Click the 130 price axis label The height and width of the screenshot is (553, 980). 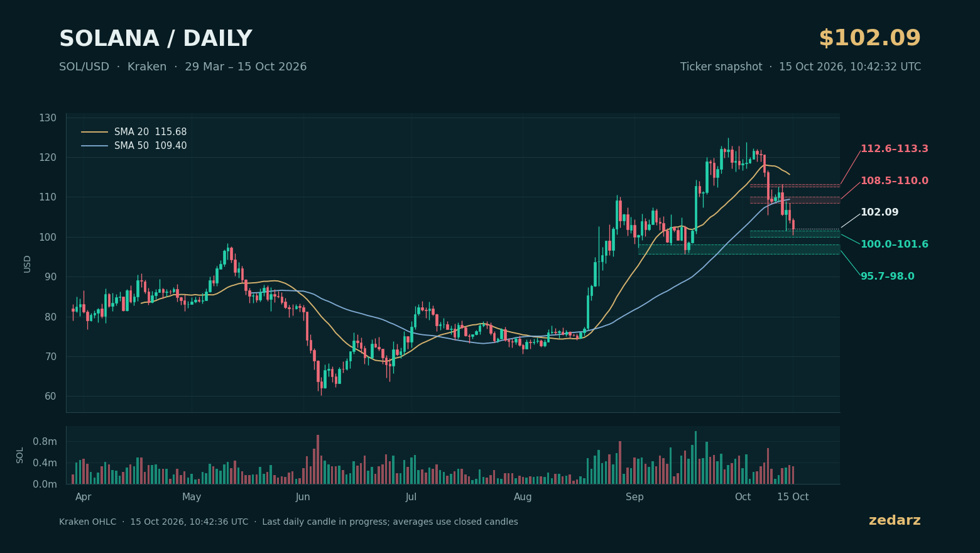click(x=48, y=118)
